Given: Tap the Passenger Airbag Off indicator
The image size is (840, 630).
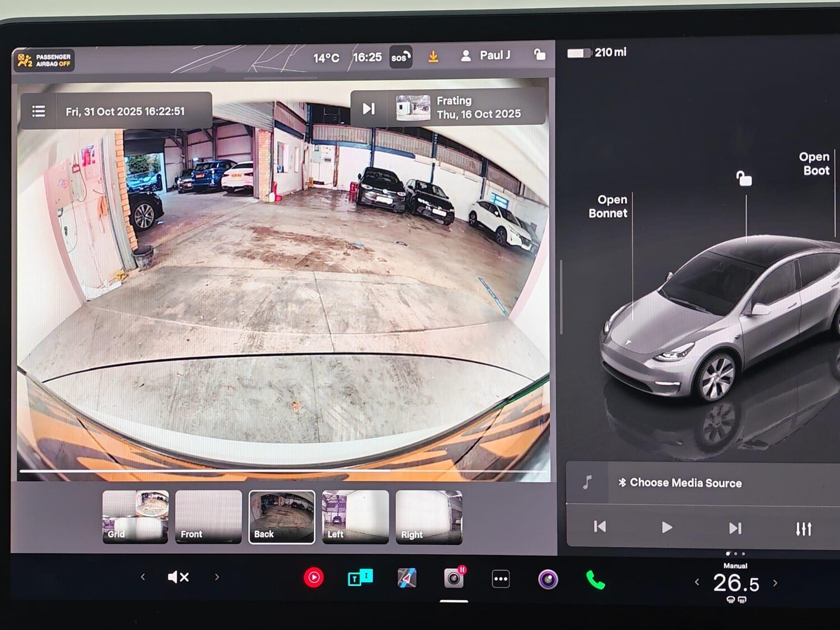Looking at the screenshot, I should pyautogui.click(x=43, y=60).
